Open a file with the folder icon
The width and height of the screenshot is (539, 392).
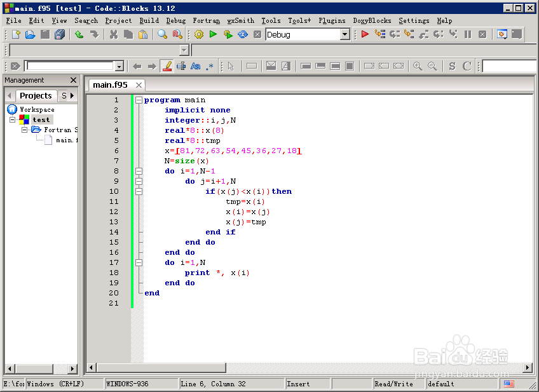pyautogui.click(x=31, y=34)
